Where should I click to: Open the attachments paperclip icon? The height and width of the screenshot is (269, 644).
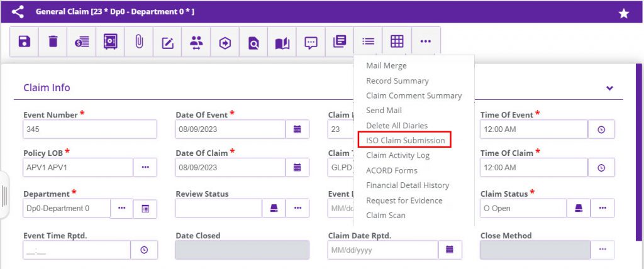[x=139, y=42]
